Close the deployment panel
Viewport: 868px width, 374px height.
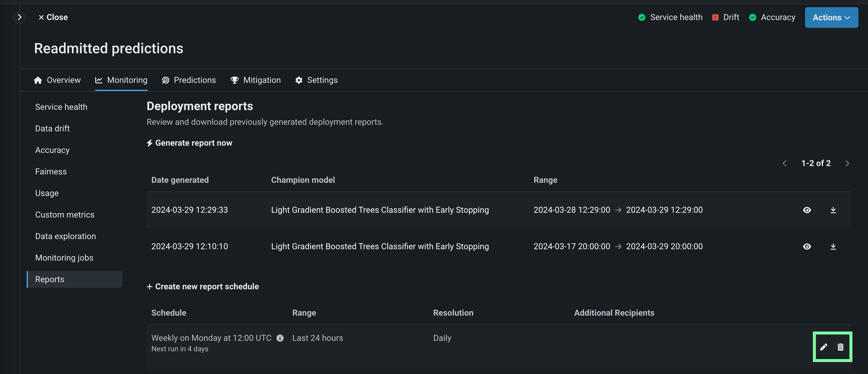pos(53,17)
